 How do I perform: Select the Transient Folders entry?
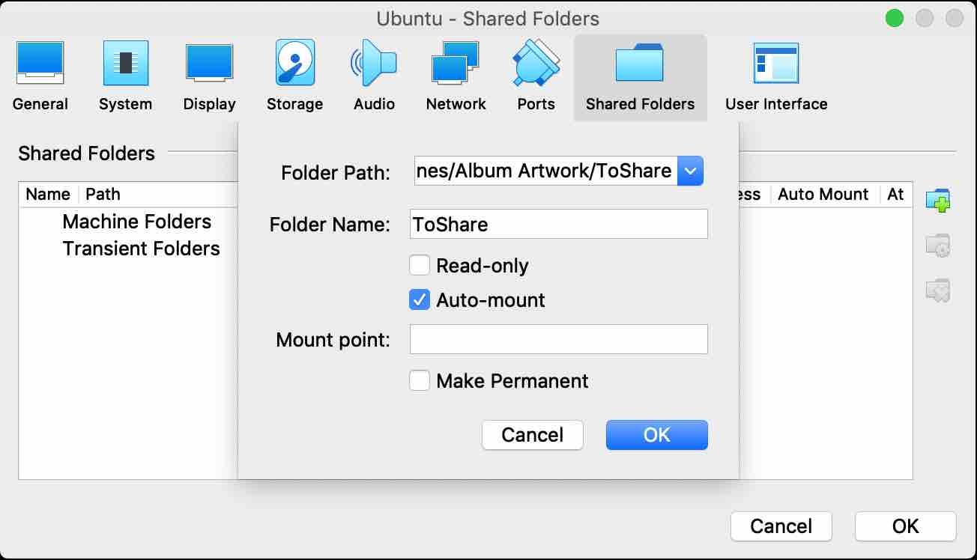coord(142,249)
